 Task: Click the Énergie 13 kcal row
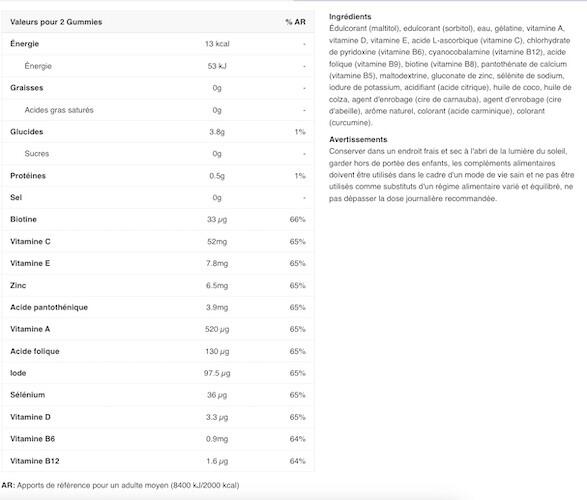[x=158, y=44]
